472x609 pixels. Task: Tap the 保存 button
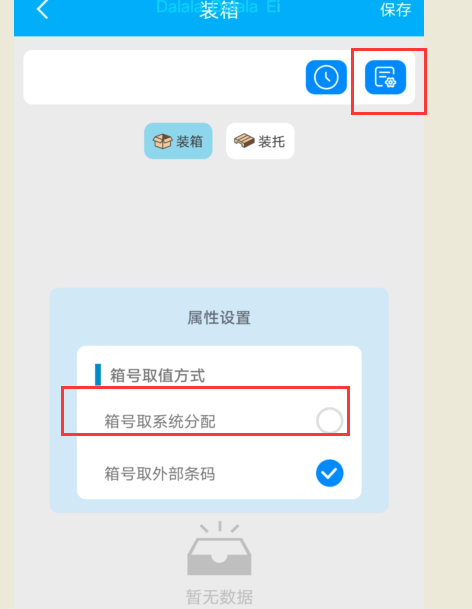[395, 10]
